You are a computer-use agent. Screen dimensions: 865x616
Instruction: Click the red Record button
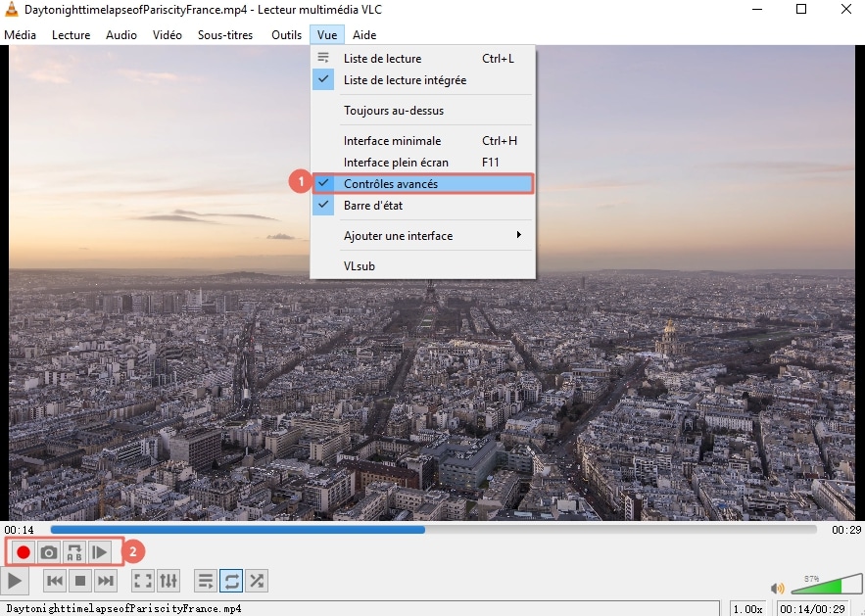point(24,552)
